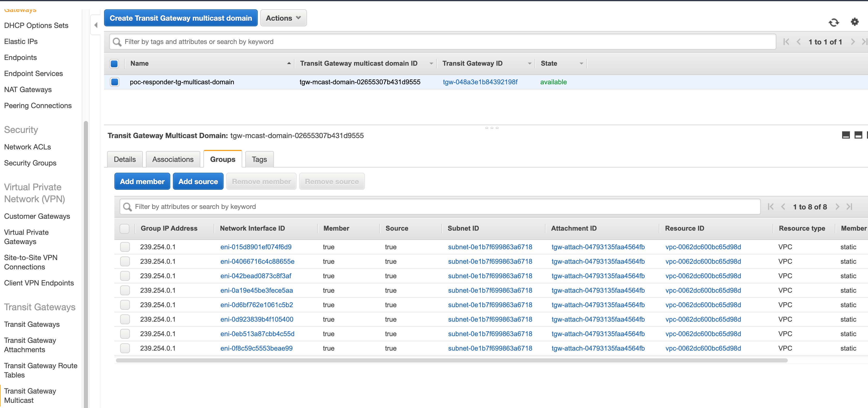Viewport: 868px width, 408px height.
Task: Open the Tags tab
Action: 259,159
